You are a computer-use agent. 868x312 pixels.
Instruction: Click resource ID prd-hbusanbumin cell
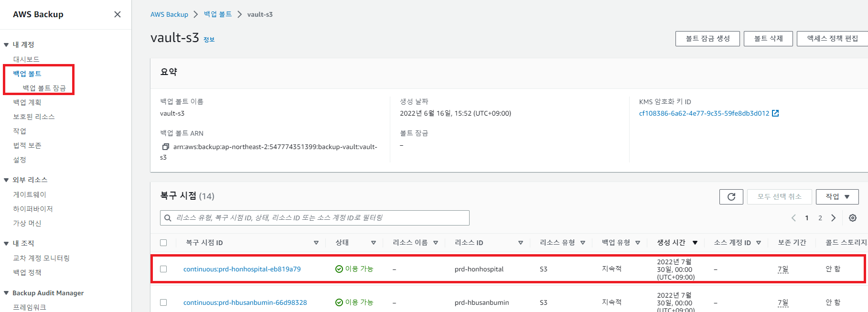coord(482,302)
